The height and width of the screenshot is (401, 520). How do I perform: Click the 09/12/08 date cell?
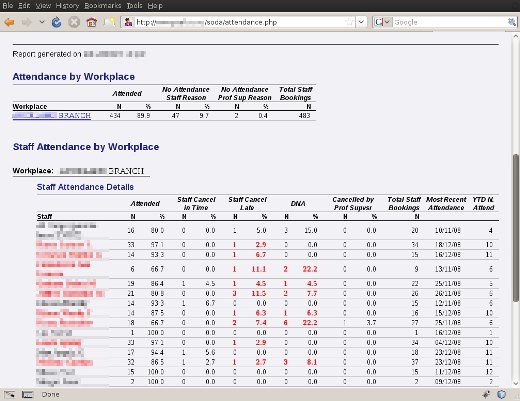448,382
